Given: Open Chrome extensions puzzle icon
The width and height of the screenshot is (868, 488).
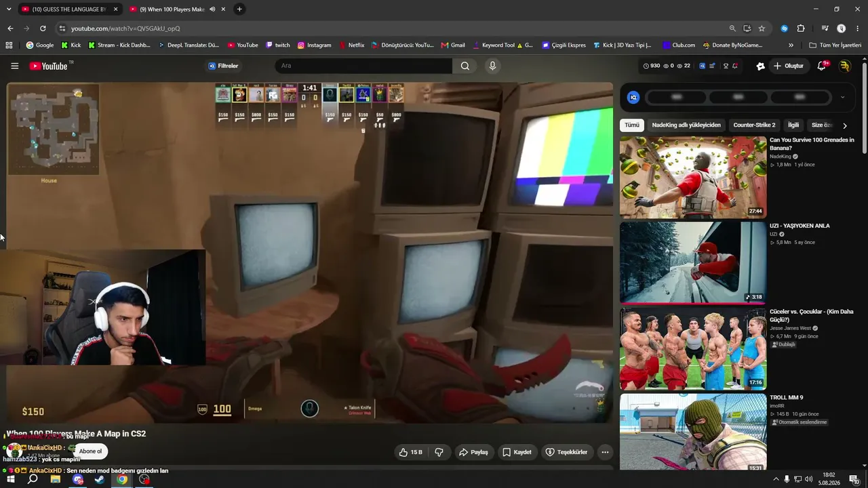Looking at the screenshot, I should tap(801, 28).
